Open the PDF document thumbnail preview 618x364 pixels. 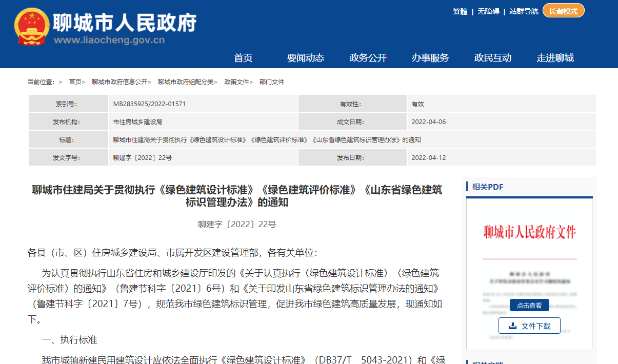(x=529, y=274)
